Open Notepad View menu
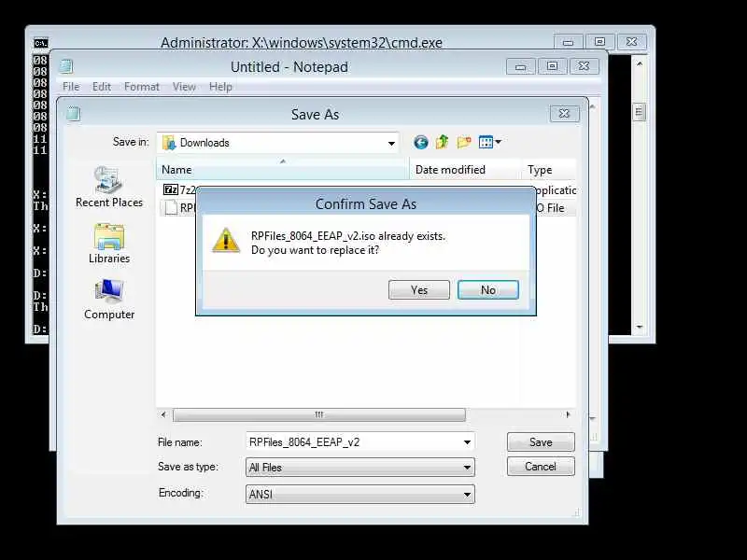 pos(184,87)
